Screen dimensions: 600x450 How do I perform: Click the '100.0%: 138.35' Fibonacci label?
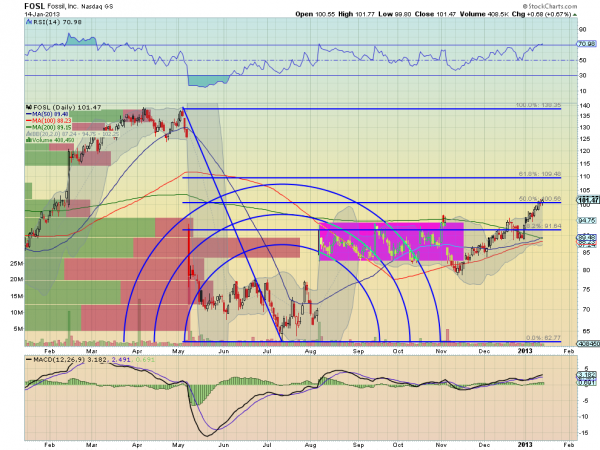click(538, 105)
